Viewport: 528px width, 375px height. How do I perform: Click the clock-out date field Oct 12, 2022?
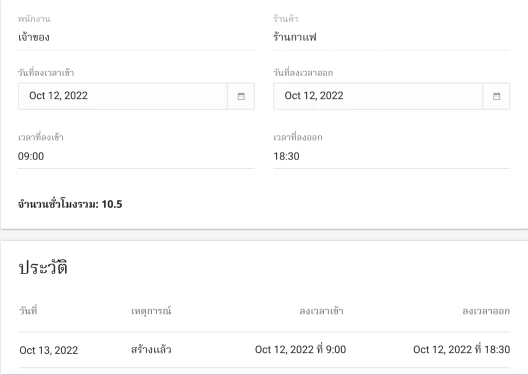[378, 96]
